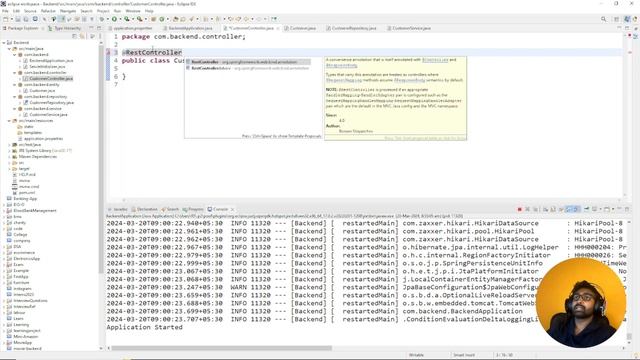Screen dimensions: 640x360
Task: Select the Search view tab
Action: 170,209
